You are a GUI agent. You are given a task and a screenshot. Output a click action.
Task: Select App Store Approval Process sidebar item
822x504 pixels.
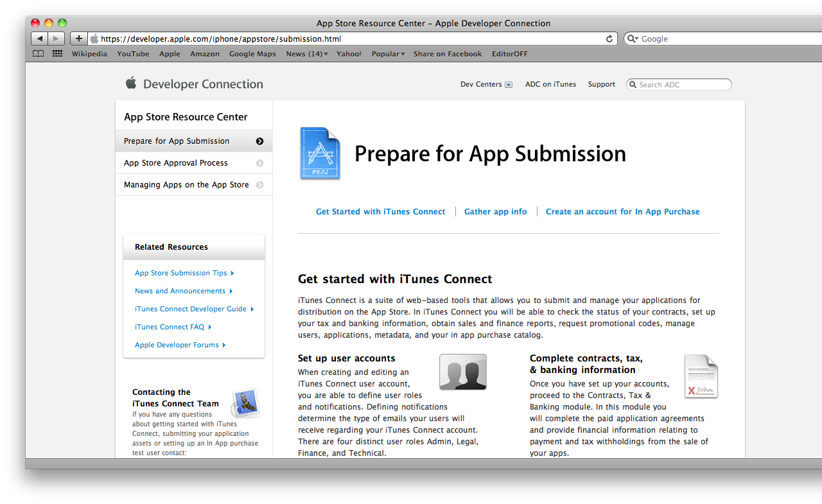coord(194,163)
